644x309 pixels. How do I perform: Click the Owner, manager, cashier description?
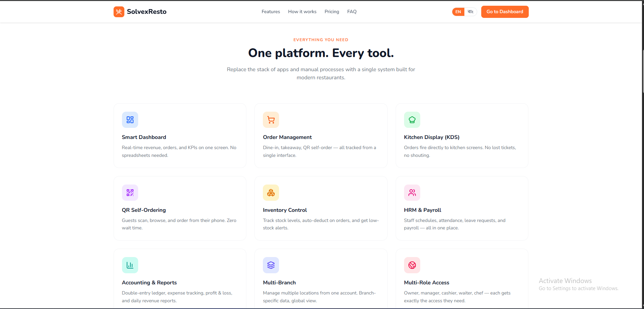(x=457, y=297)
